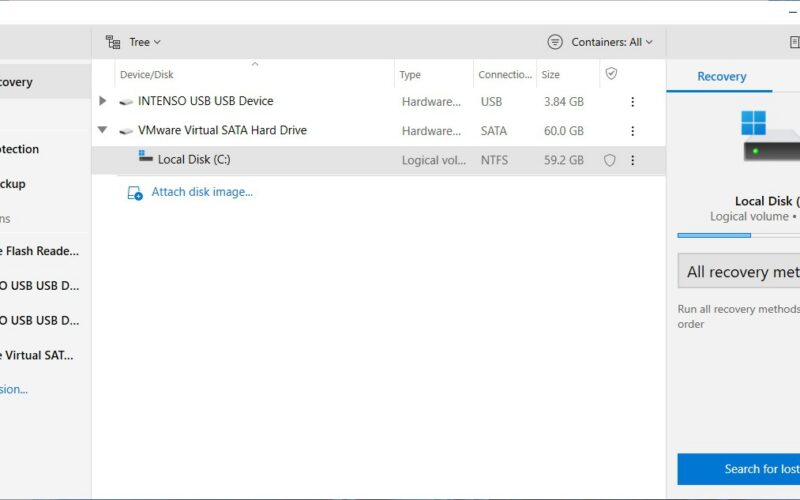The width and height of the screenshot is (800, 500).
Task: Click the shield icon column header
Action: [x=611, y=74]
